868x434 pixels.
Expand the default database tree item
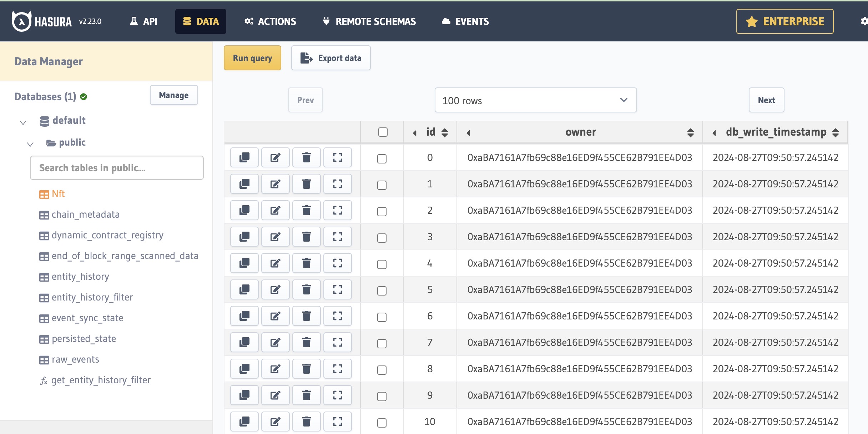click(23, 121)
